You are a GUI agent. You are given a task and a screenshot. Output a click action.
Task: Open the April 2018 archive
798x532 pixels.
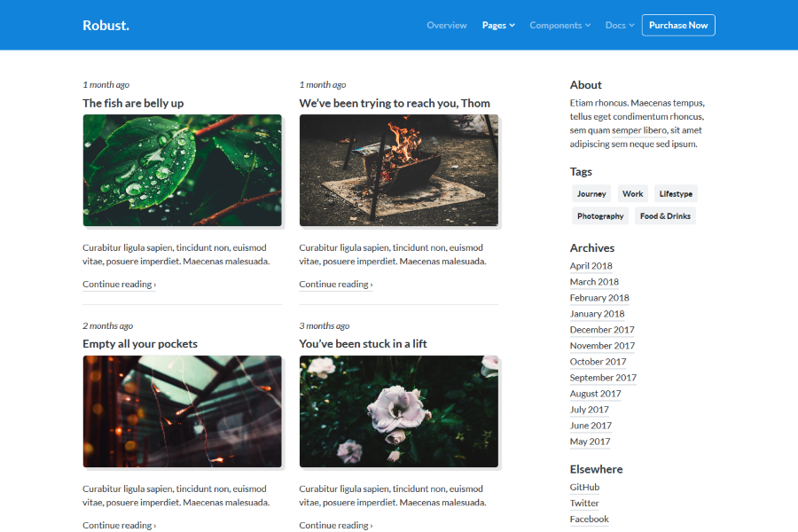tap(591, 266)
